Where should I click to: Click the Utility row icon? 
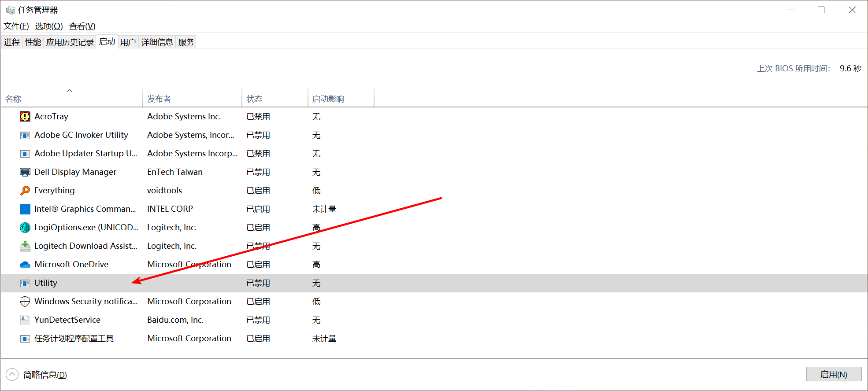coord(25,283)
